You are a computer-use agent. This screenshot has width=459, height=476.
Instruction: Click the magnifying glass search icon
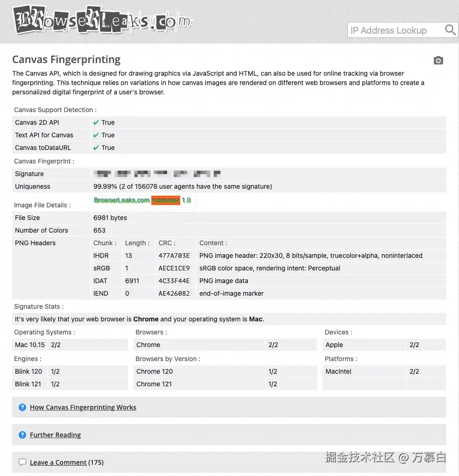[450, 30]
